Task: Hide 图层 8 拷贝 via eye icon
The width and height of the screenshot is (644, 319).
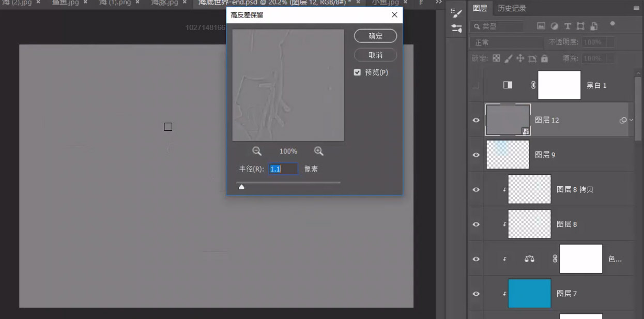Action: pyautogui.click(x=476, y=189)
